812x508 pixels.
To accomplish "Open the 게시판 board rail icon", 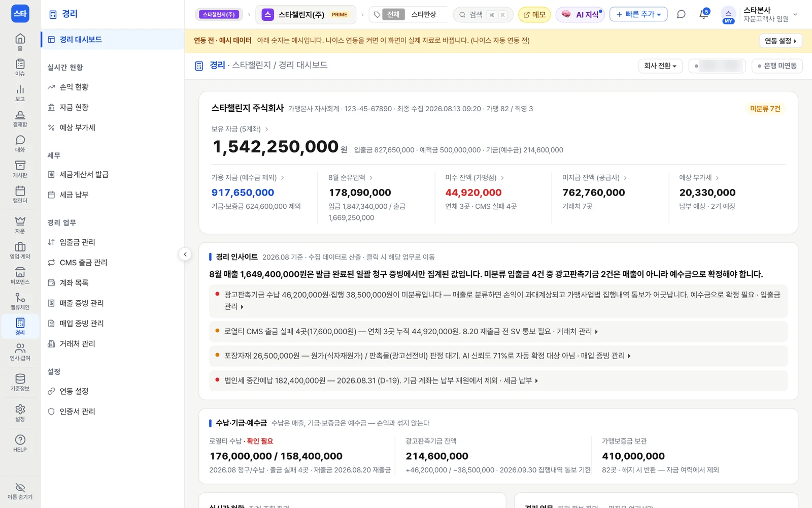I will coord(20,169).
